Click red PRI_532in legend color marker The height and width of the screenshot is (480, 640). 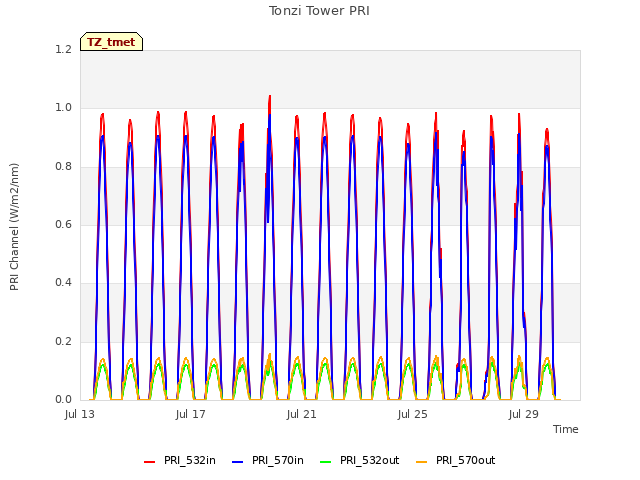pos(149,462)
